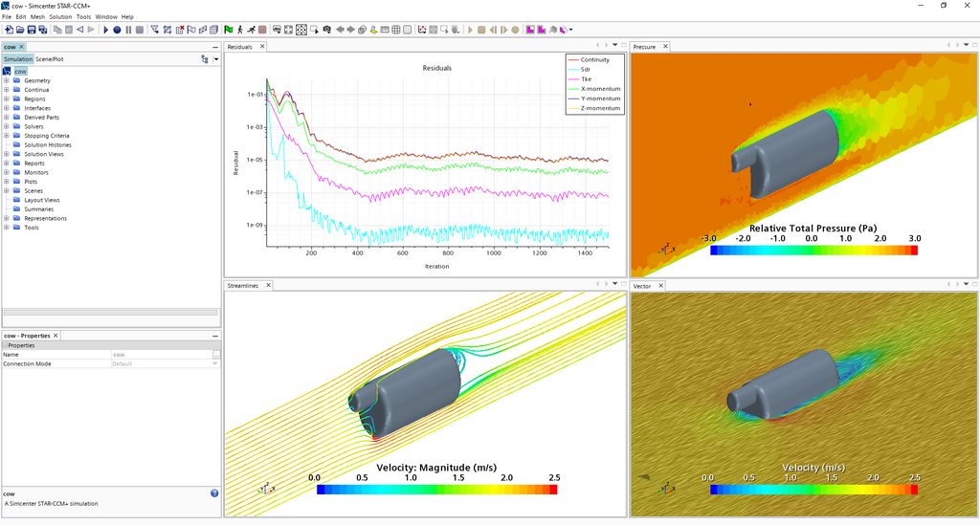
Task: Toggle the Simulation view button
Action: pyautogui.click(x=18, y=59)
